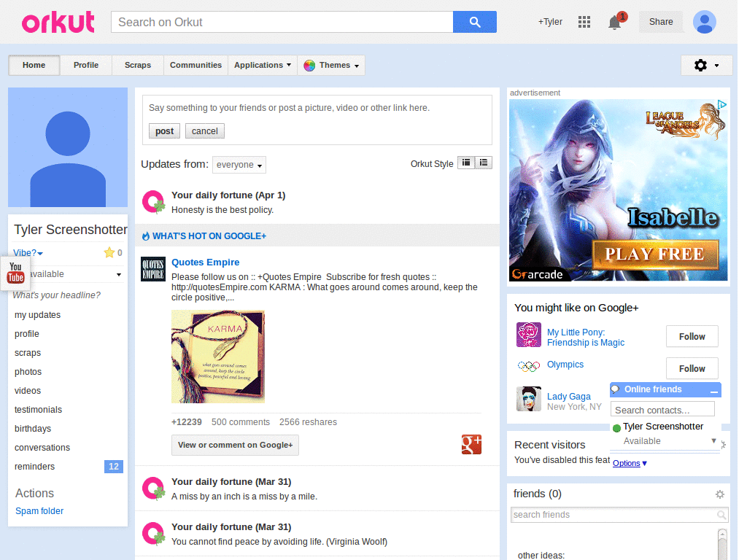Image resolution: width=747 pixels, height=560 pixels.
Task: Open the gear settings menu
Action: [x=706, y=65]
